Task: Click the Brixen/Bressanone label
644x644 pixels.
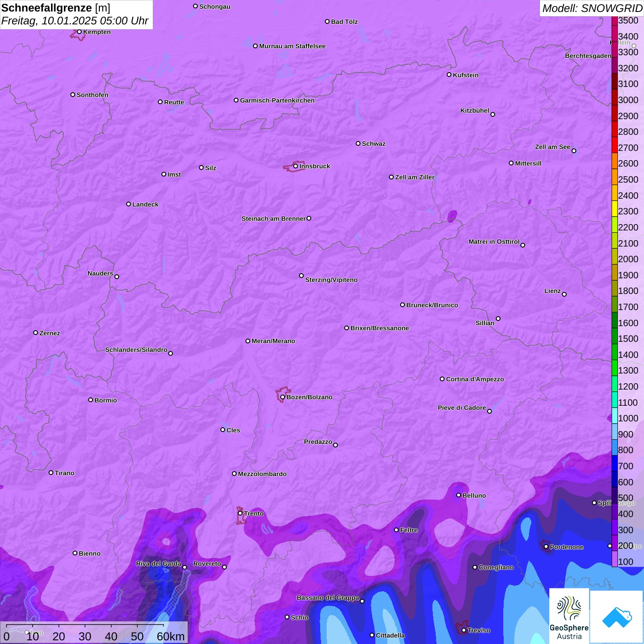Action: [x=379, y=328]
